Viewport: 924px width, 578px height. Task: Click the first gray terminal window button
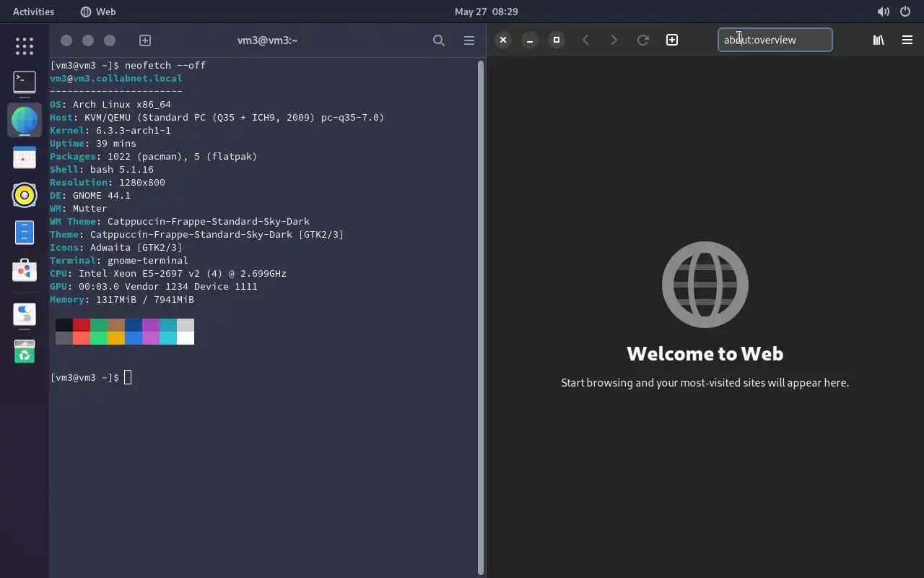[x=66, y=40]
